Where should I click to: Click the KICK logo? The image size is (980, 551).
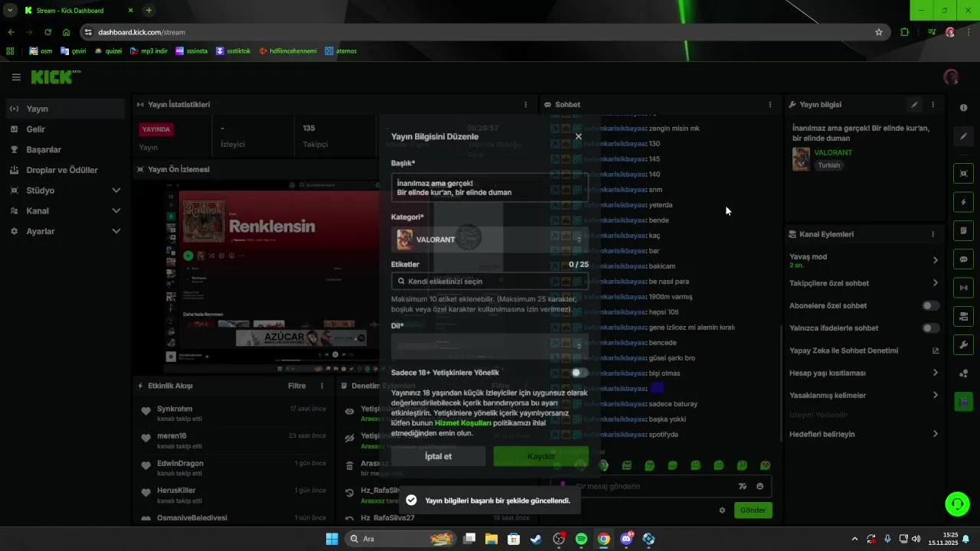(55, 77)
